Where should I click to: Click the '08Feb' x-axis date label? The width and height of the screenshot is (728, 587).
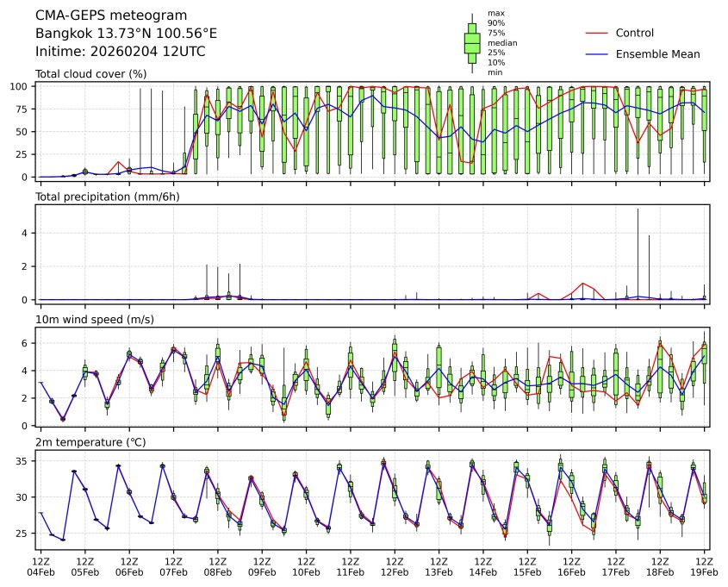pos(218,572)
